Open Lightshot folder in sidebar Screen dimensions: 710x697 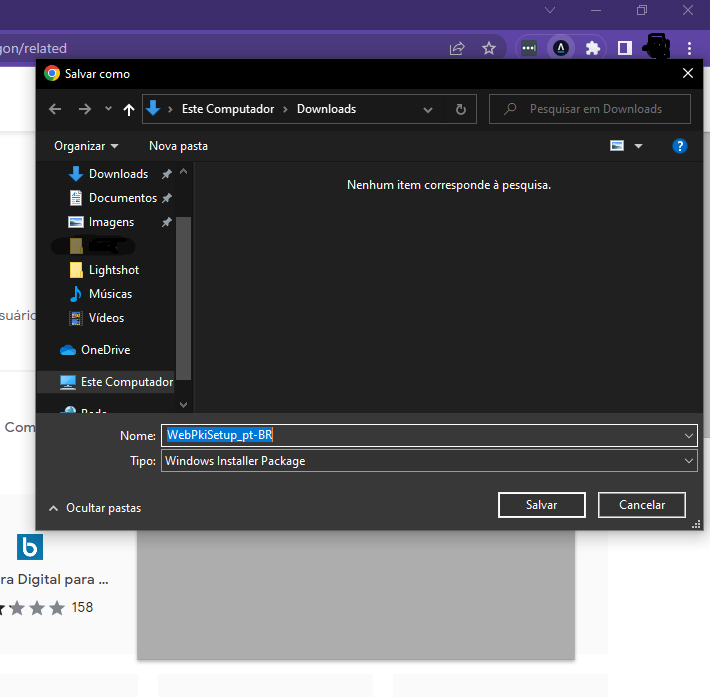point(104,270)
